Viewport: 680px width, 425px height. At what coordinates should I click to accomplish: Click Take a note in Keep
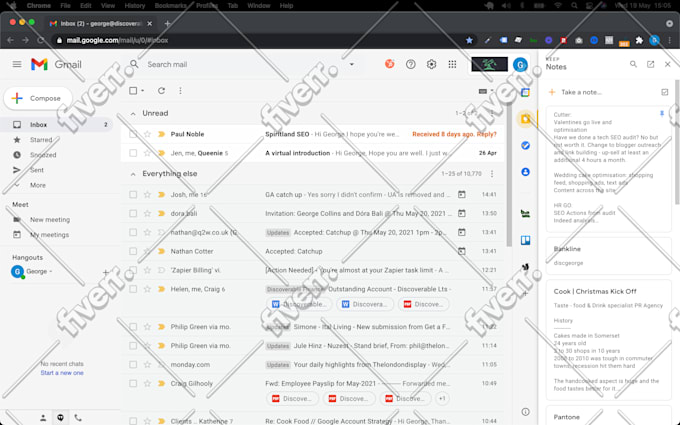click(x=581, y=92)
